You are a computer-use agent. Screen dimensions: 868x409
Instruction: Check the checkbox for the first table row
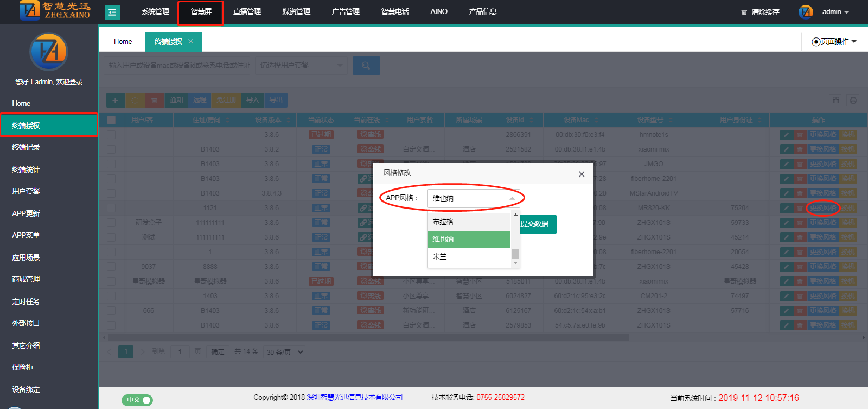(x=111, y=135)
